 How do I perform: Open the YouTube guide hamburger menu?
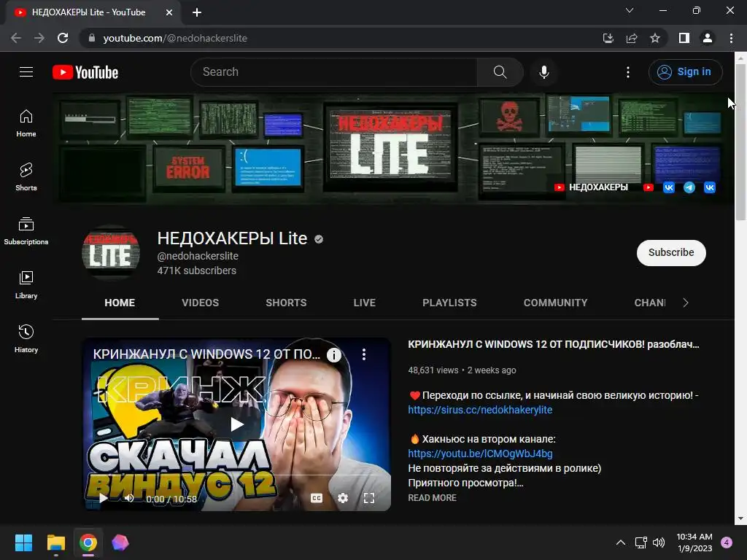coord(26,72)
